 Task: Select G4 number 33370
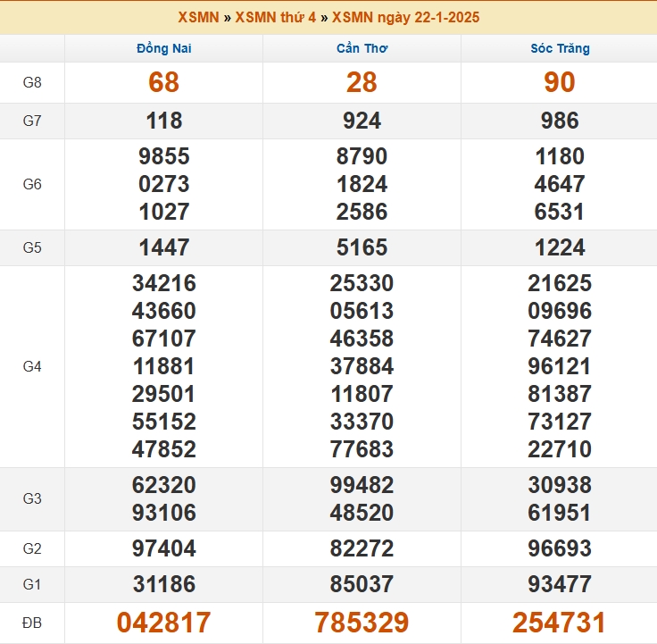pos(362,422)
